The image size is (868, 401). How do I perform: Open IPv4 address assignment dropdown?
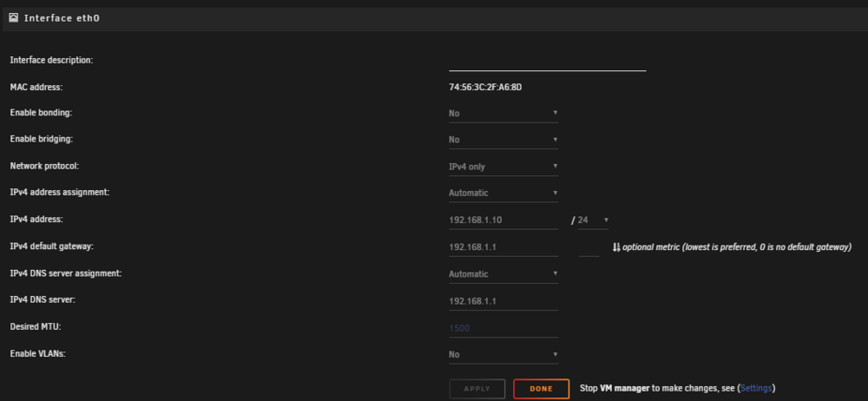[x=503, y=193]
